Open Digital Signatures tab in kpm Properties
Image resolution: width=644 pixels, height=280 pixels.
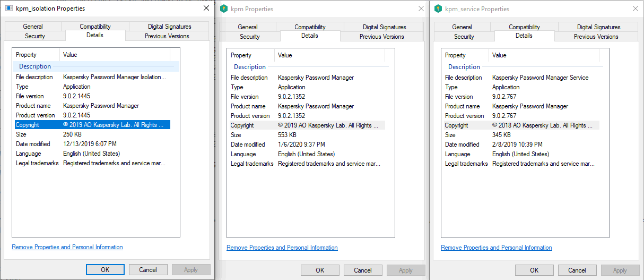(385, 27)
